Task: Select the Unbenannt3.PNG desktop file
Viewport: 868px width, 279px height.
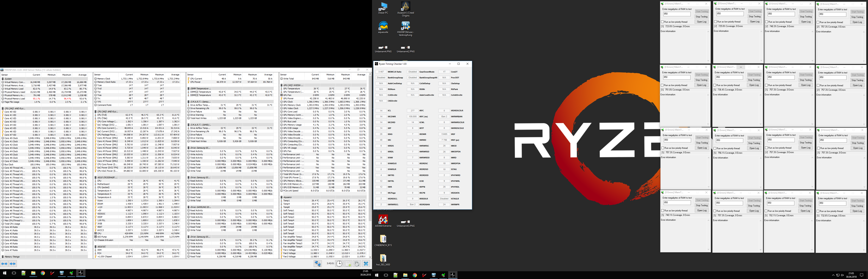Action: pos(405,223)
